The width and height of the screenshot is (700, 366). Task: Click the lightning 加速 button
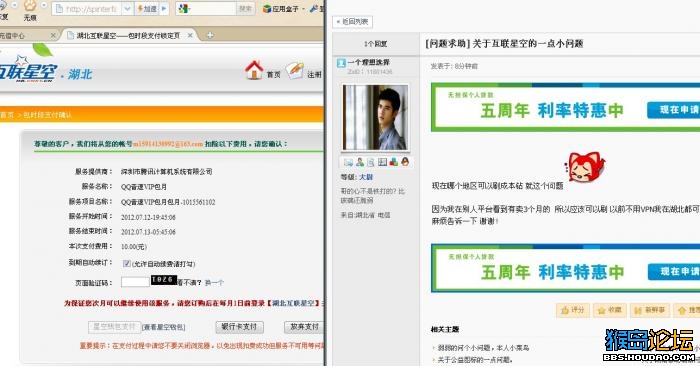pos(147,8)
